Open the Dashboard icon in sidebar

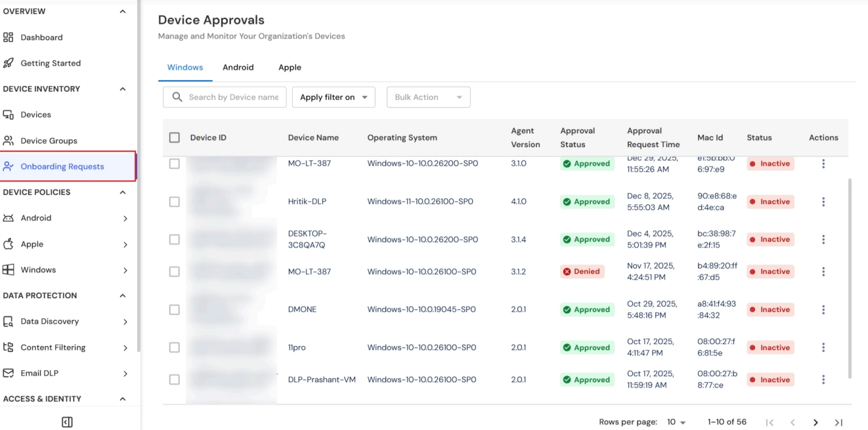coord(9,37)
